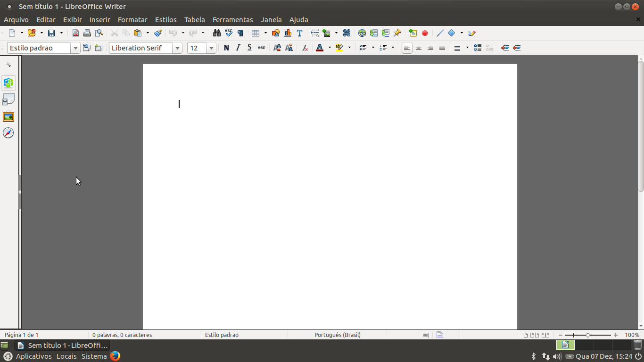The width and height of the screenshot is (644, 362).
Task: Expand the basic shapes dropdown arrow
Action: click(462, 33)
